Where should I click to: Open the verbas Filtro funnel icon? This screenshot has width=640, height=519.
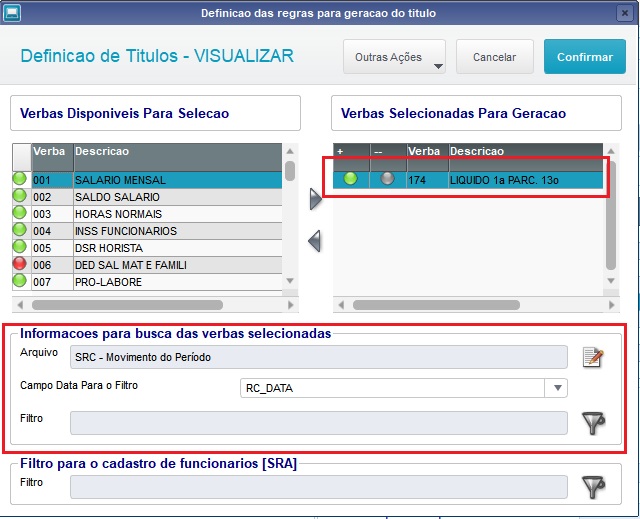tap(593, 423)
